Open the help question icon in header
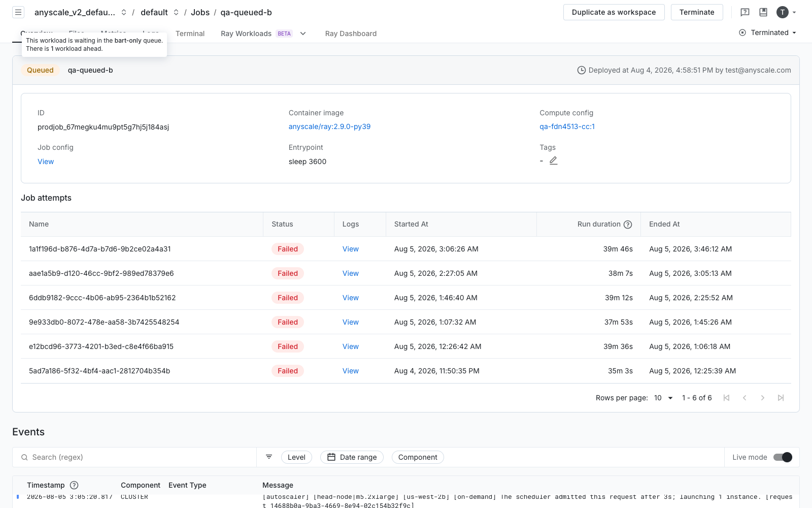 pos(745,12)
